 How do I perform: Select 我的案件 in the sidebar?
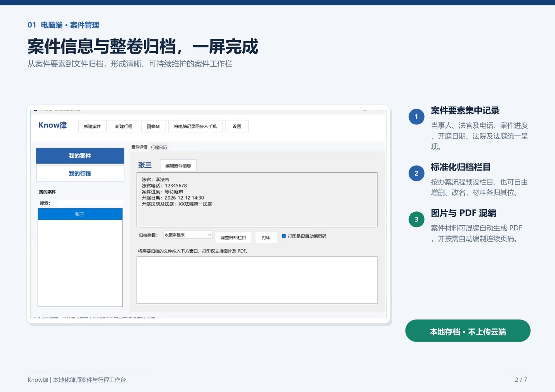point(80,156)
